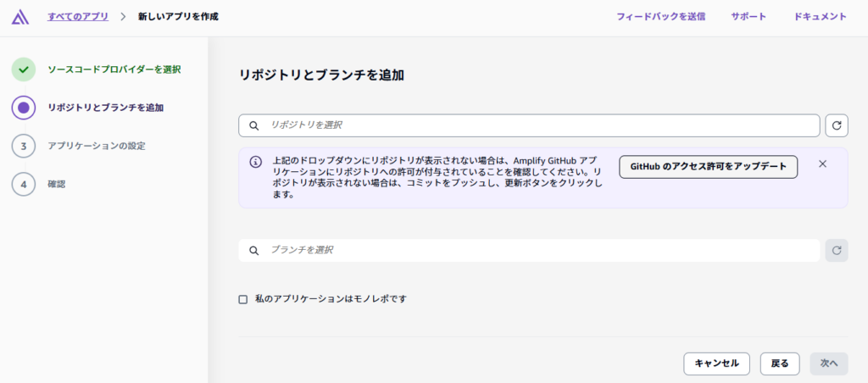Click the refresh icon next to repository field
Viewport: 868px width, 383px height.
(x=836, y=125)
